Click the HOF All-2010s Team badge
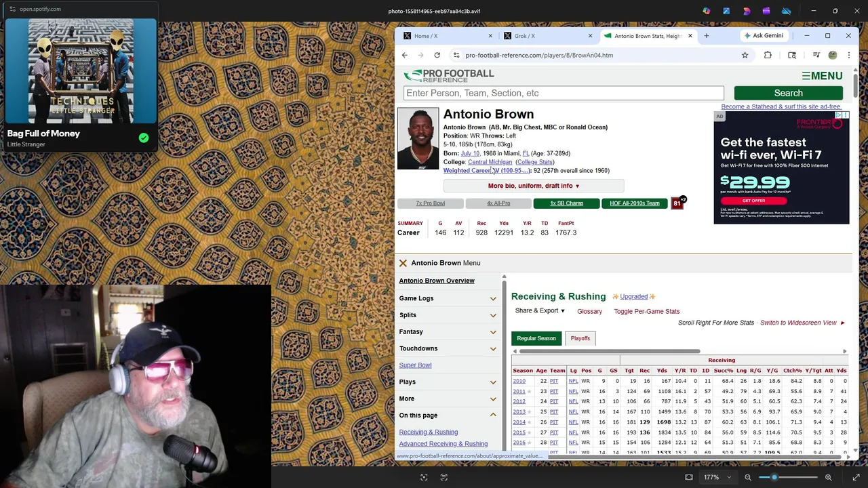 coord(634,203)
